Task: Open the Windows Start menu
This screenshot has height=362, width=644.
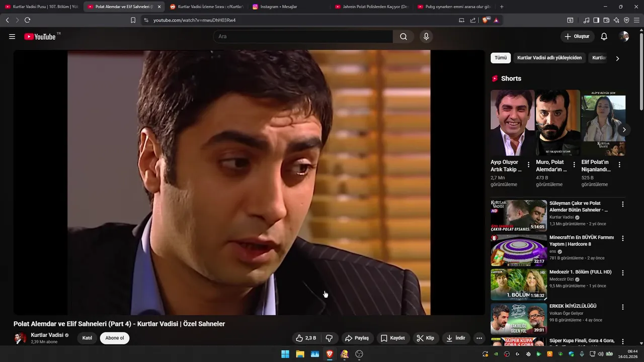Action: point(285,354)
